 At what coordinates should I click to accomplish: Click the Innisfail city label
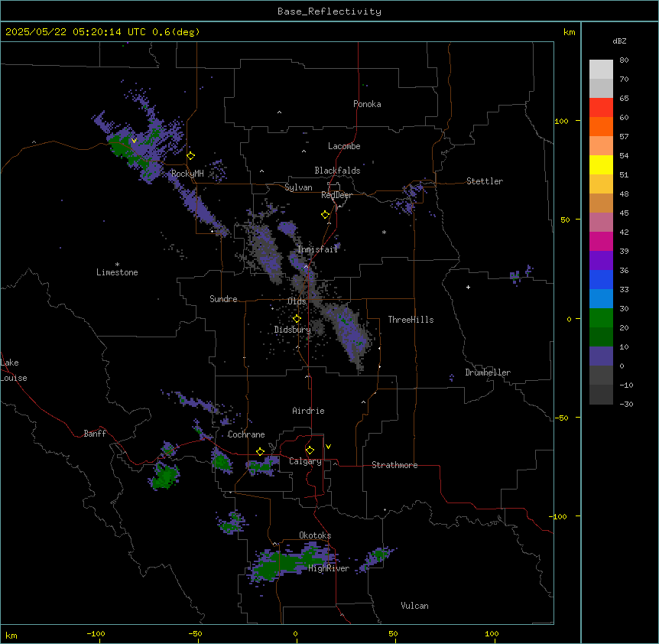click(x=317, y=249)
